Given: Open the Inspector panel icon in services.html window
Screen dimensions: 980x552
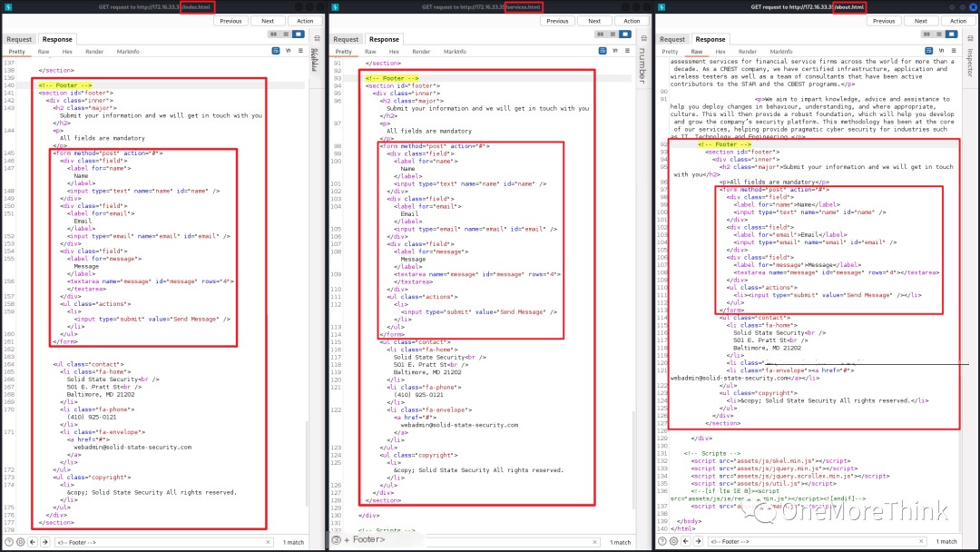Looking at the screenshot, I should 643,38.
